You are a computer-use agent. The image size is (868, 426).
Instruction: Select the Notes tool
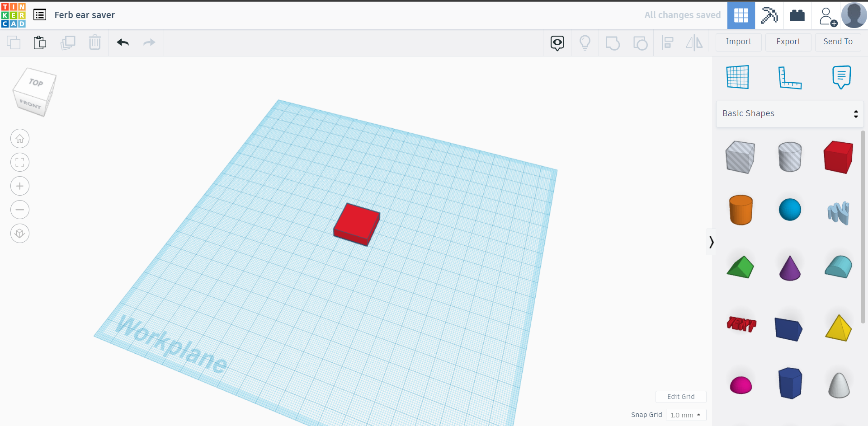click(x=841, y=77)
